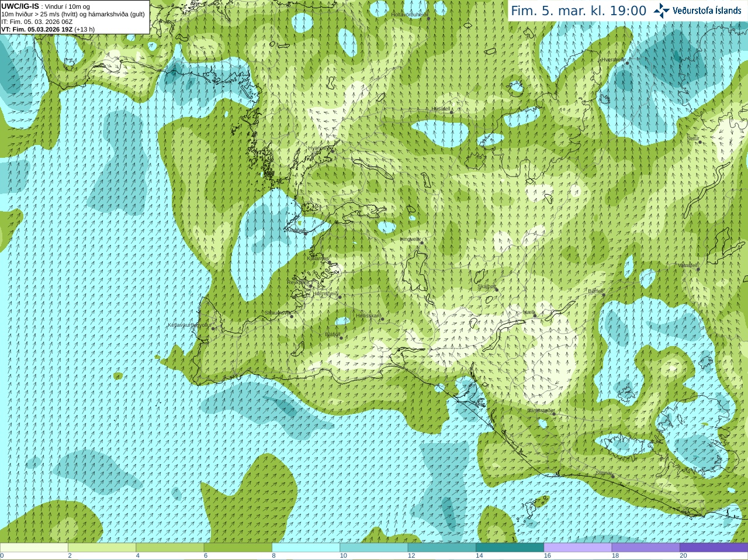748x560 pixels.
Task: Click the 14–16 m/s dark teal legend swatch
Action: coord(510,547)
